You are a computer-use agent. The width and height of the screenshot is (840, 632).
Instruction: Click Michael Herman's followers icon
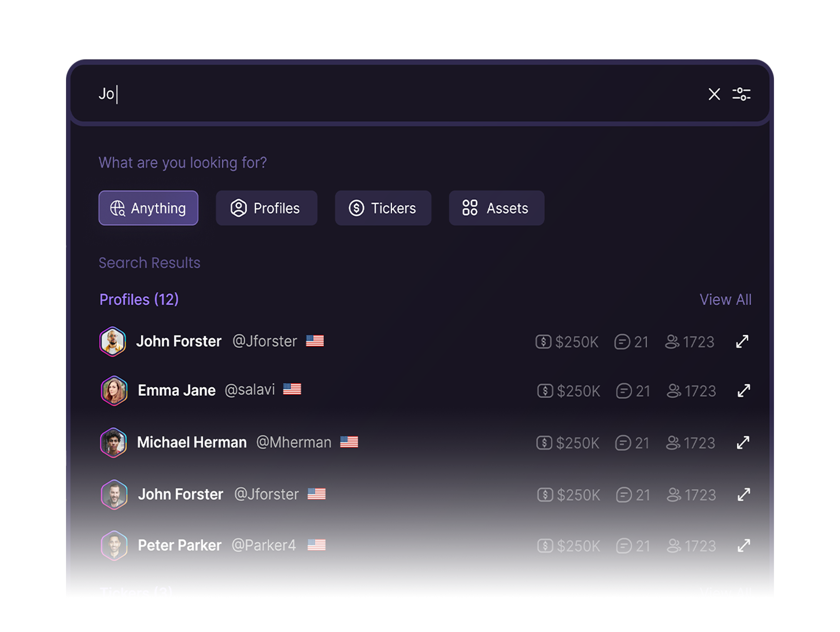(673, 443)
